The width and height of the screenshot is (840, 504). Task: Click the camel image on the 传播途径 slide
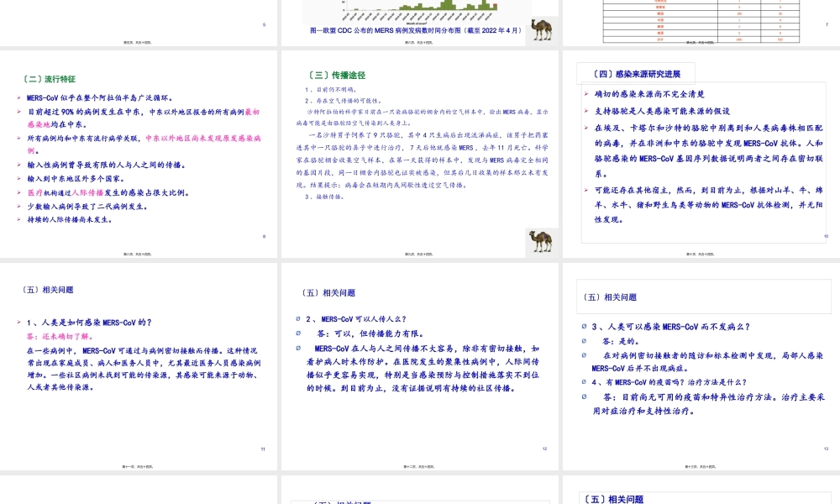539,242
